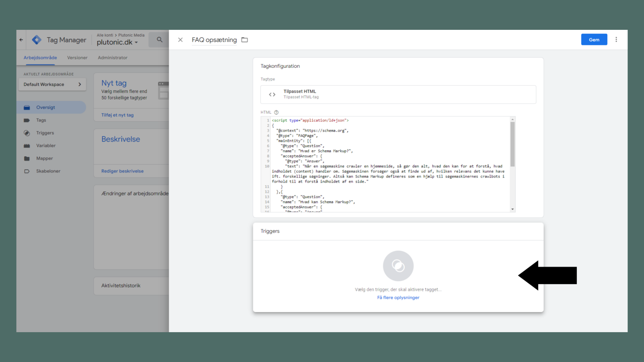Click the Tilpasset HTML code brackets icon

pos(272,95)
